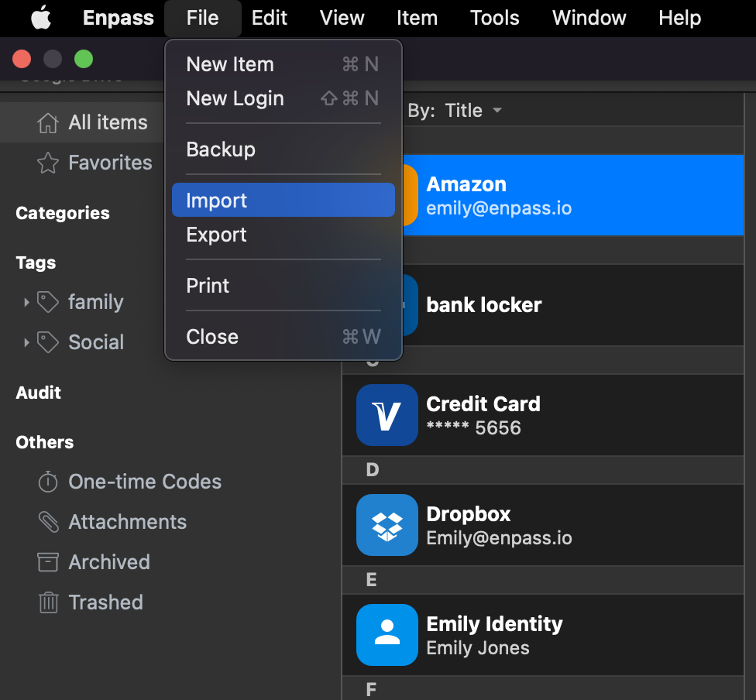Select Backup in the File menu

[283, 149]
